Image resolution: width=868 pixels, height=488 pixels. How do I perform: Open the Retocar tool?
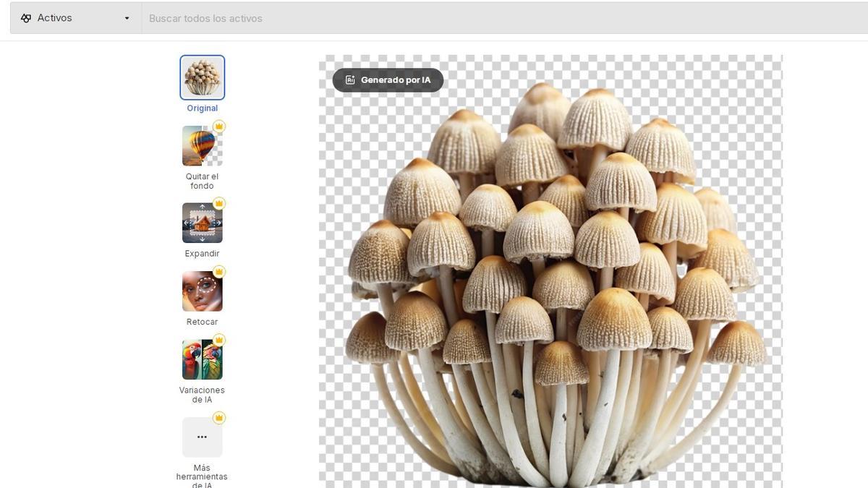point(202,291)
